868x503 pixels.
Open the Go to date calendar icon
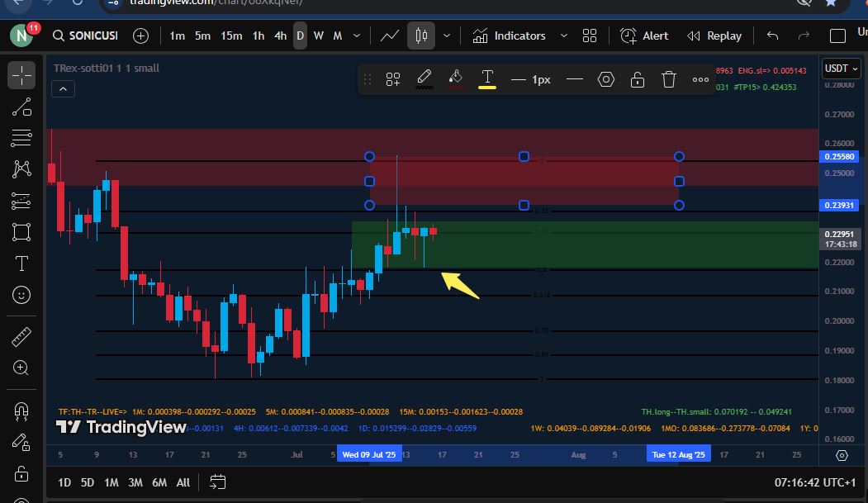[x=217, y=482]
